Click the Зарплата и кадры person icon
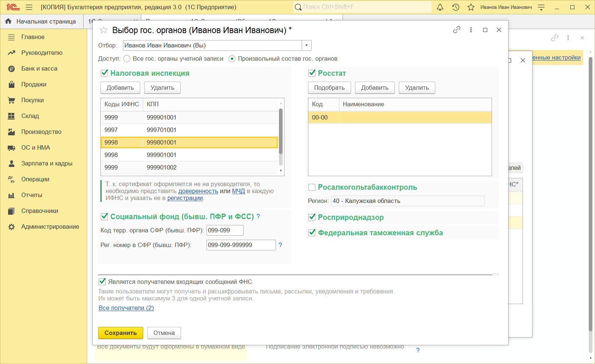595x364 pixels. 11,163
